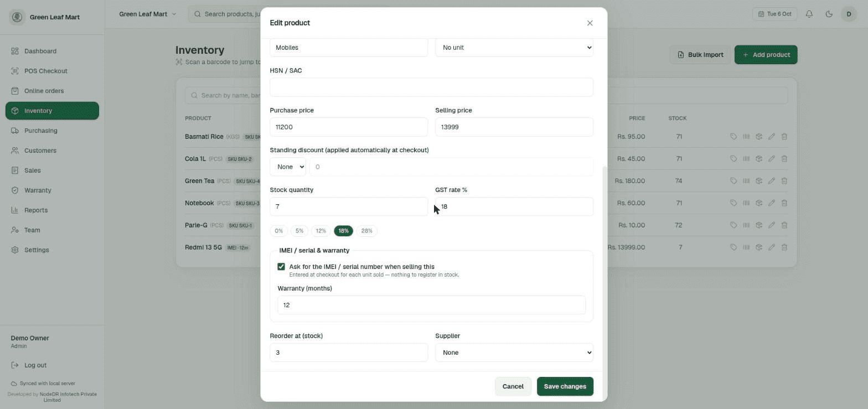Click the Redmi 13 5G product name

[x=203, y=247]
